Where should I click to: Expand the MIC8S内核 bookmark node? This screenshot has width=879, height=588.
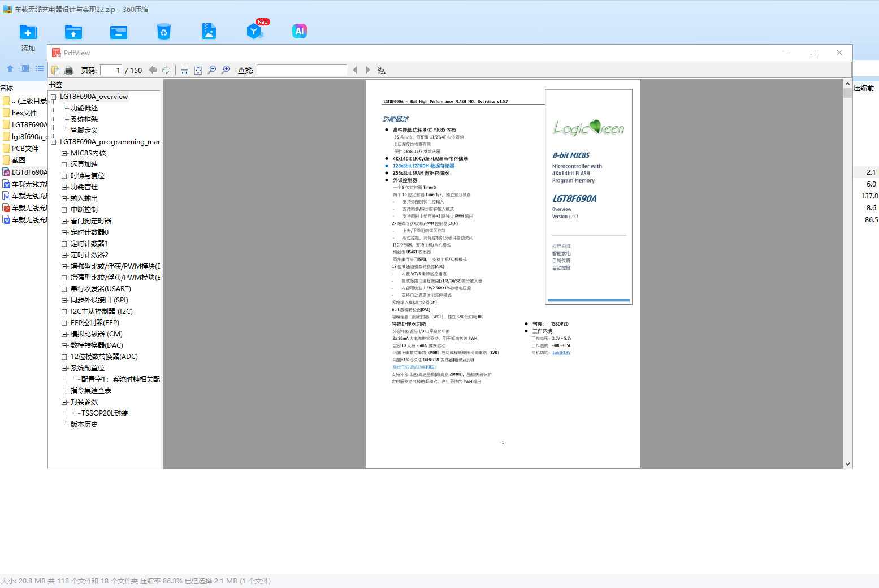coord(64,153)
